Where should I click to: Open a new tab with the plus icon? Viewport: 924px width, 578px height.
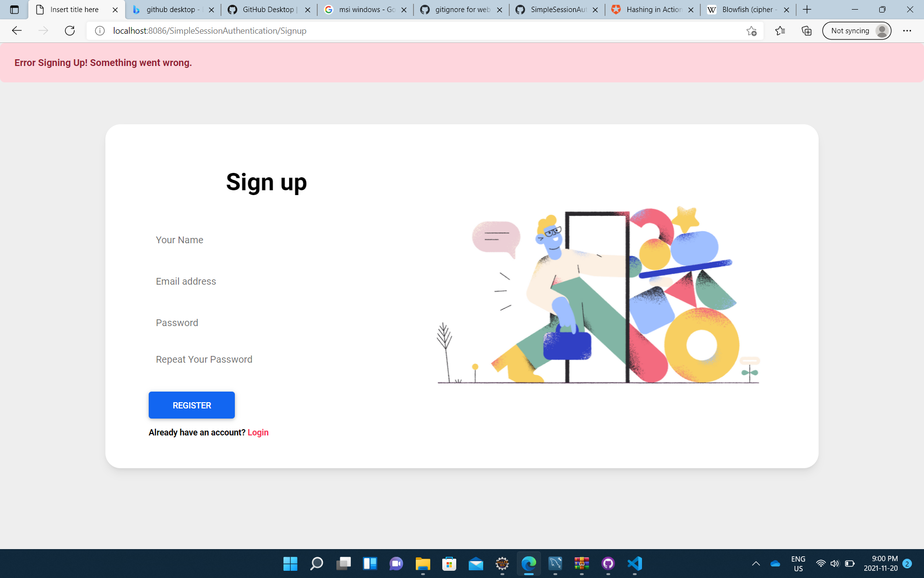click(807, 10)
